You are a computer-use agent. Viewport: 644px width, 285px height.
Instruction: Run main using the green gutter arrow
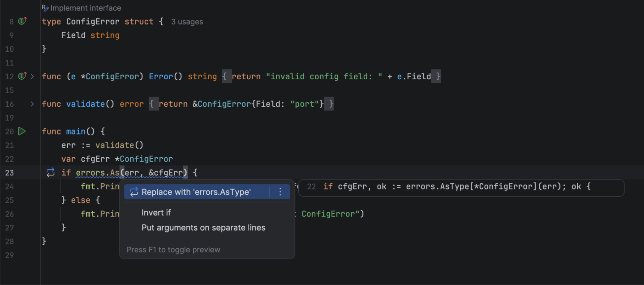tap(22, 131)
